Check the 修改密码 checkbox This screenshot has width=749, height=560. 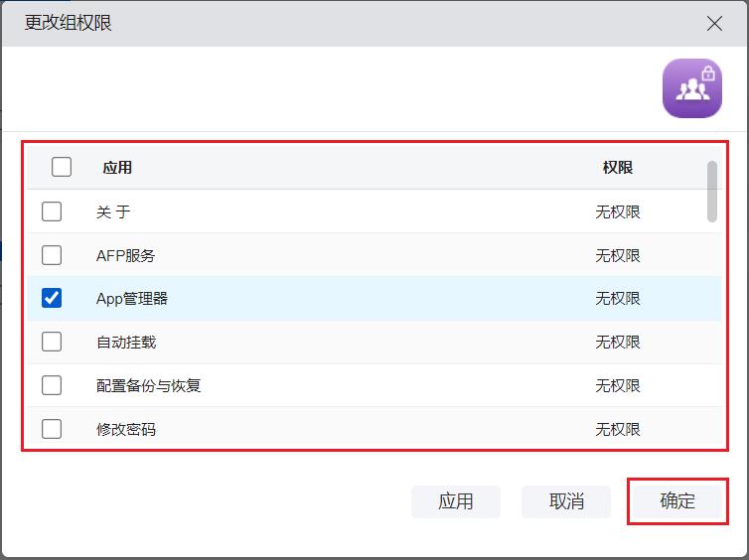coord(52,429)
